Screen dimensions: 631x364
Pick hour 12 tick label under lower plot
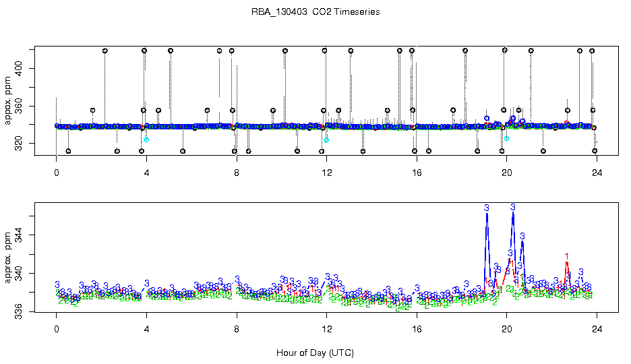coord(327,329)
